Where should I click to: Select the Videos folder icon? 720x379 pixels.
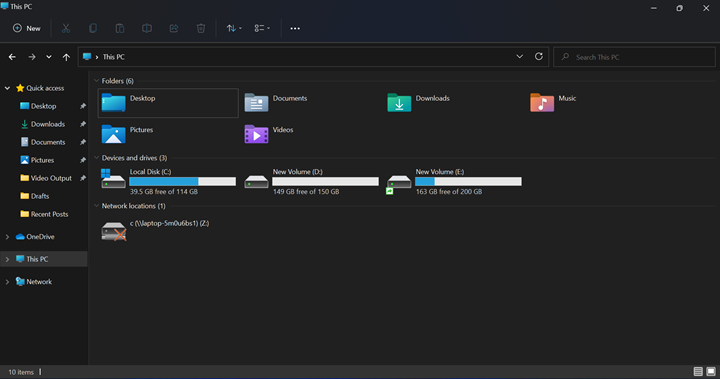click(x=256, y=134)
